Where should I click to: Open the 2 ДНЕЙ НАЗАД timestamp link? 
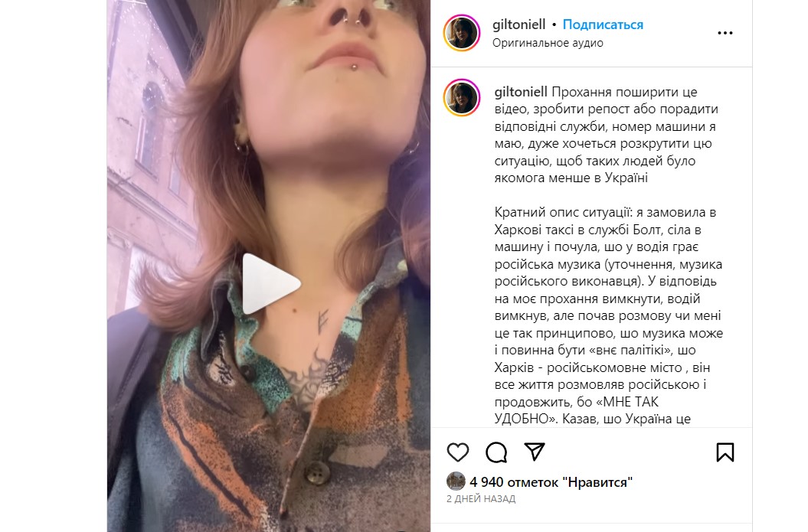pyautogui.click(x=481, y=498)
